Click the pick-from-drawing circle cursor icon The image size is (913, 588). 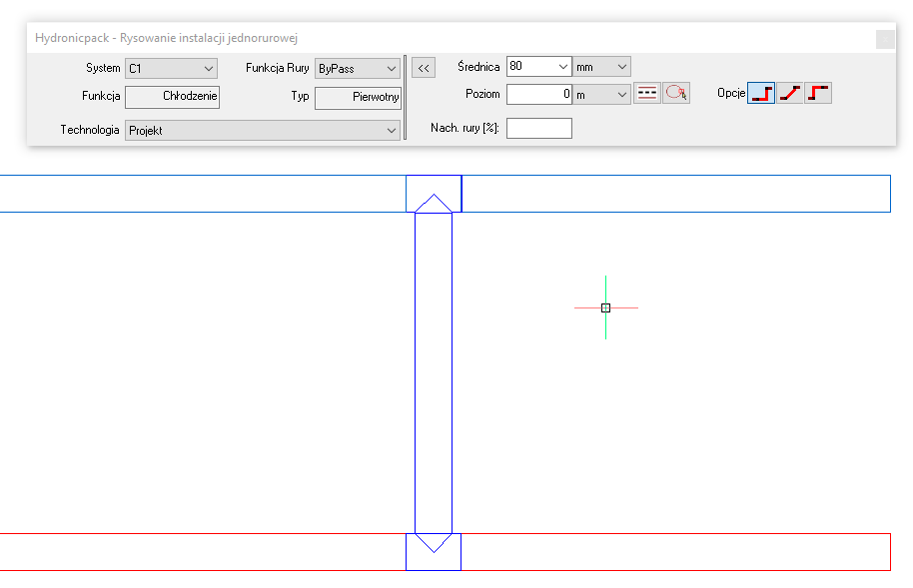tap(676, 93)
